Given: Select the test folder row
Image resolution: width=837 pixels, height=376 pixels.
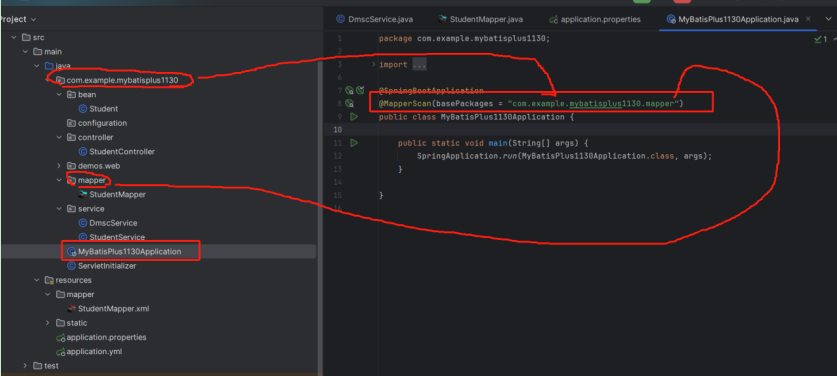Looking at the screenshot, I should click(158, 366).
